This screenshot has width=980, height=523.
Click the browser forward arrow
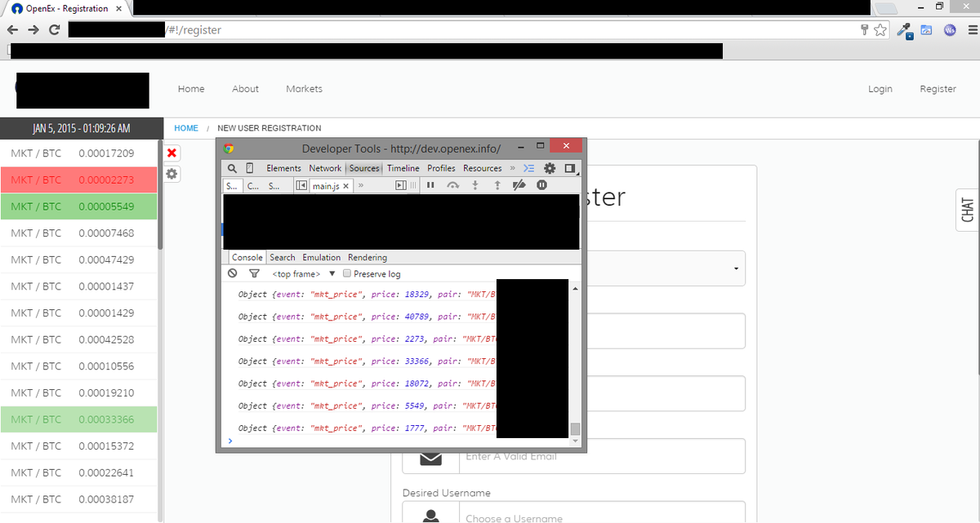pyautogui.click(x=33, y=30)
